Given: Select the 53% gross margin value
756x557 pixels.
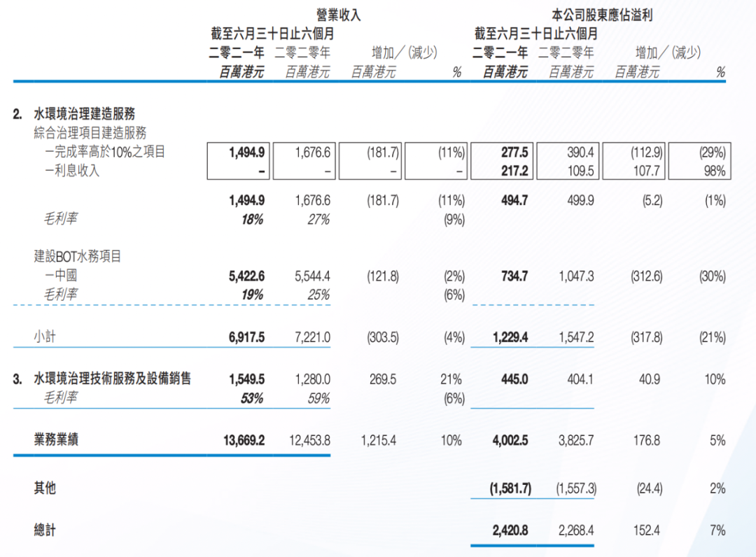Looking at the screenshot, I should click(252, 398).
